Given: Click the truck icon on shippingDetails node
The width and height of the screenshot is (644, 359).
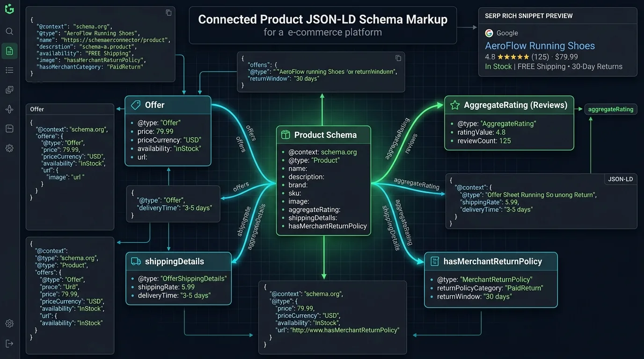Looking at the screenshot, I should 136,261.
